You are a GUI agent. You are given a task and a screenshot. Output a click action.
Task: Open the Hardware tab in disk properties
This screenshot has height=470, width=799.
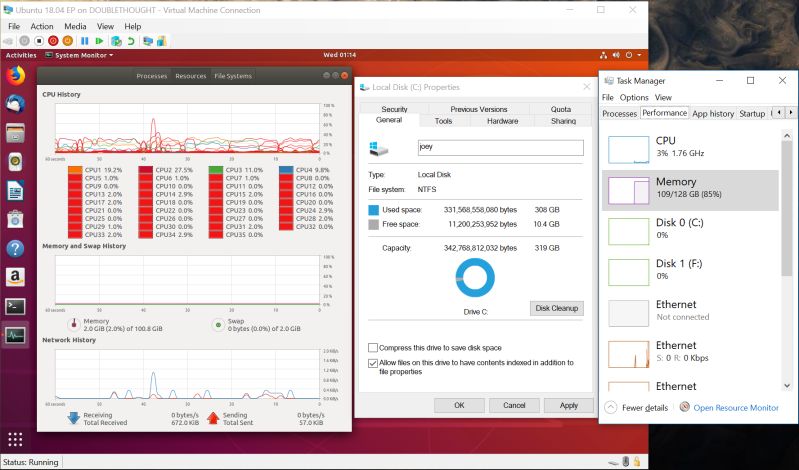[502, 121]
